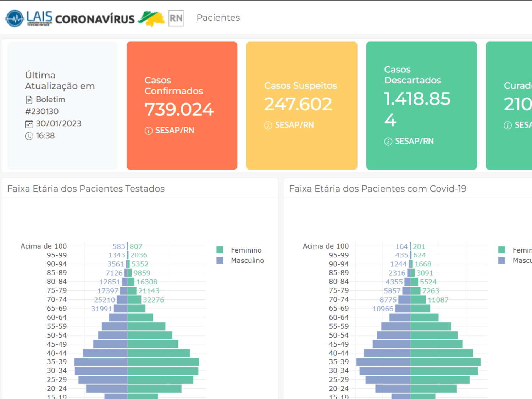Image resolution: width=532 pixels, height=399 pixels.
Task: Click the 40-44 female bar in Covid-19 chart
Action: pyautogui.click(x=442, y=353)
